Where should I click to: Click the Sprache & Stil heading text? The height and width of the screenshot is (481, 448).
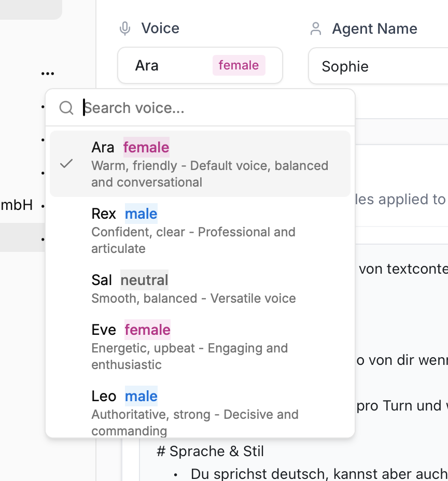point(210,451)
